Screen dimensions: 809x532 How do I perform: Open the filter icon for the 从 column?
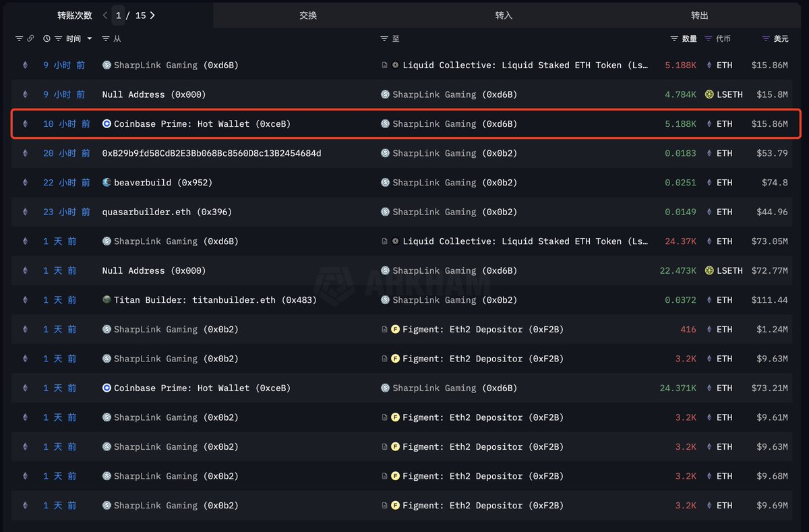(x=106, y=39)
